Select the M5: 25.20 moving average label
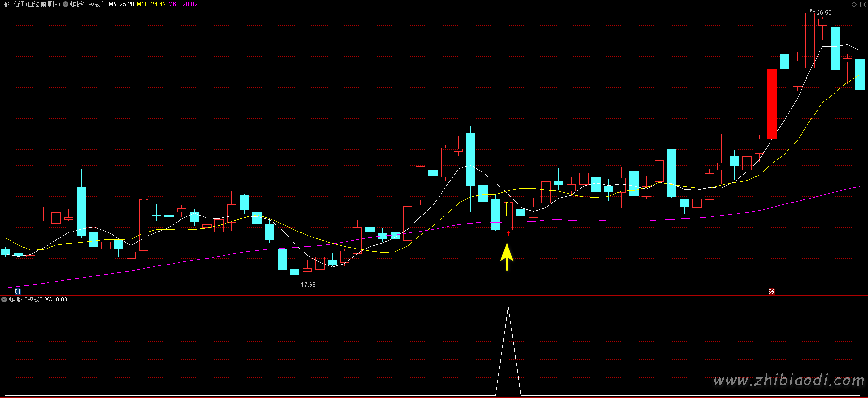 pos(121,4)
